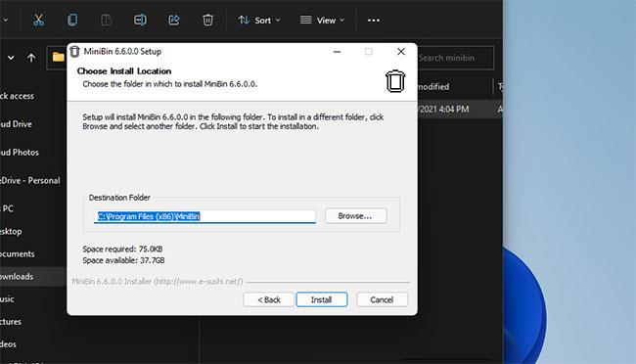
Task: Select Quick access in navigation pane
Action: [x=17, y=96]
